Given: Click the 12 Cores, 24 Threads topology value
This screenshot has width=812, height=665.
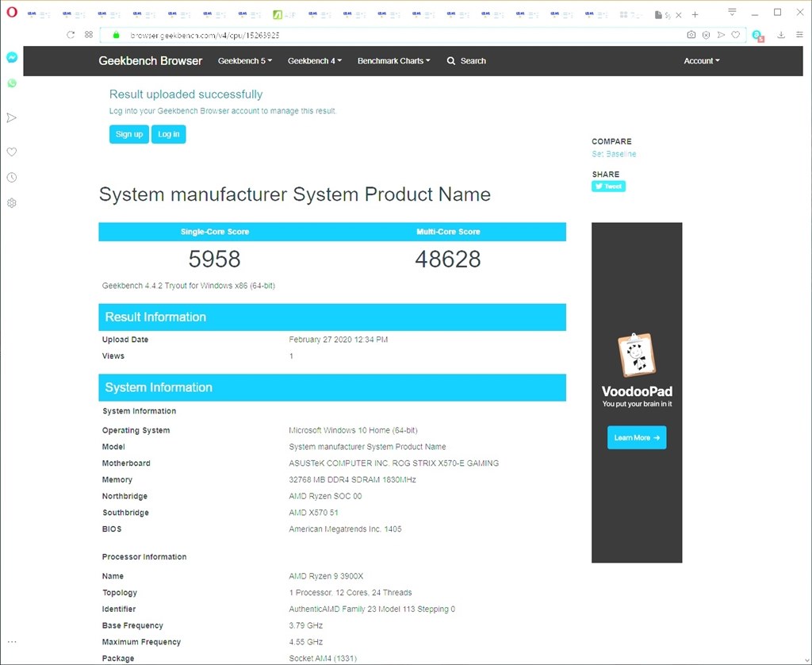Looking at the screenshot, I should (x=350, y=593).
